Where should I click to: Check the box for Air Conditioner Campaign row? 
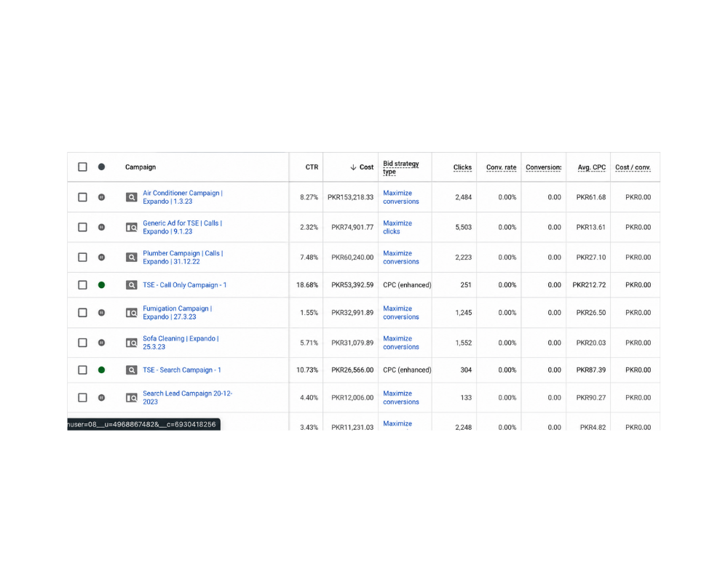point(82,197)
